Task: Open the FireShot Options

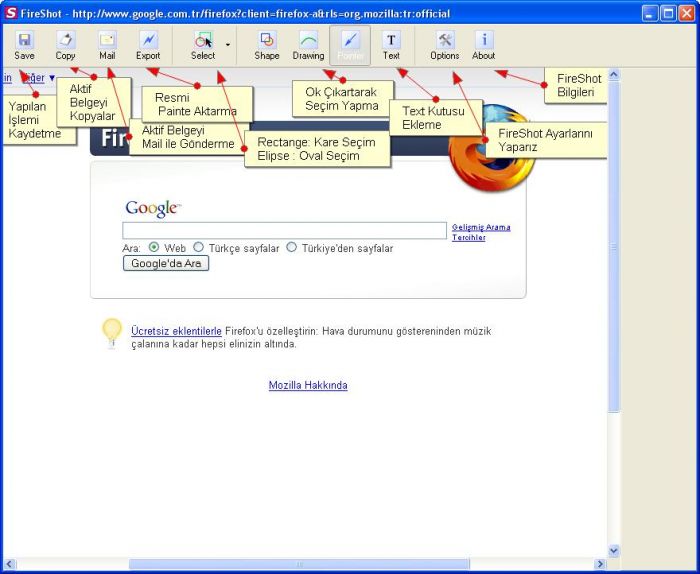Action: (445, 45)
